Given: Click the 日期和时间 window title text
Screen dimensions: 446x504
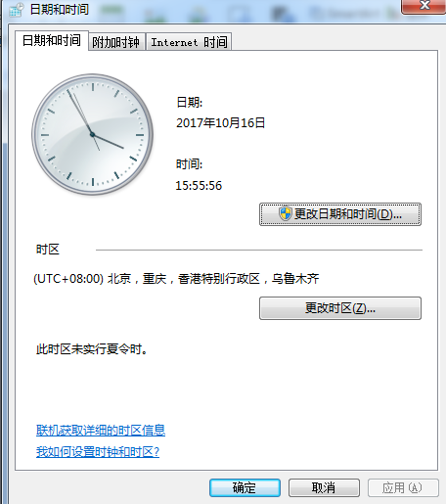Looking at the screenshot, I should coord(60,10).
